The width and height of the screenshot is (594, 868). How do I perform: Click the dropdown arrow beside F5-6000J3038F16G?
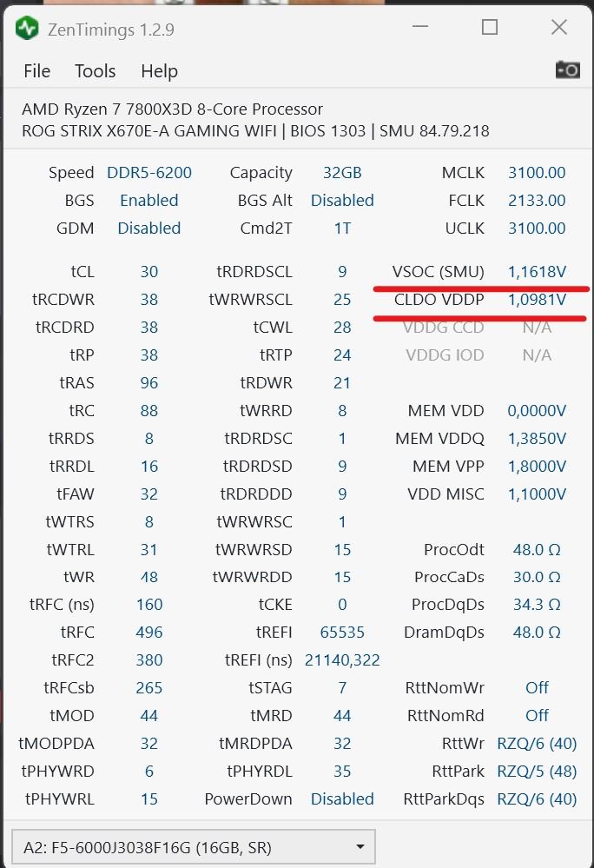[x=360, y=847]
